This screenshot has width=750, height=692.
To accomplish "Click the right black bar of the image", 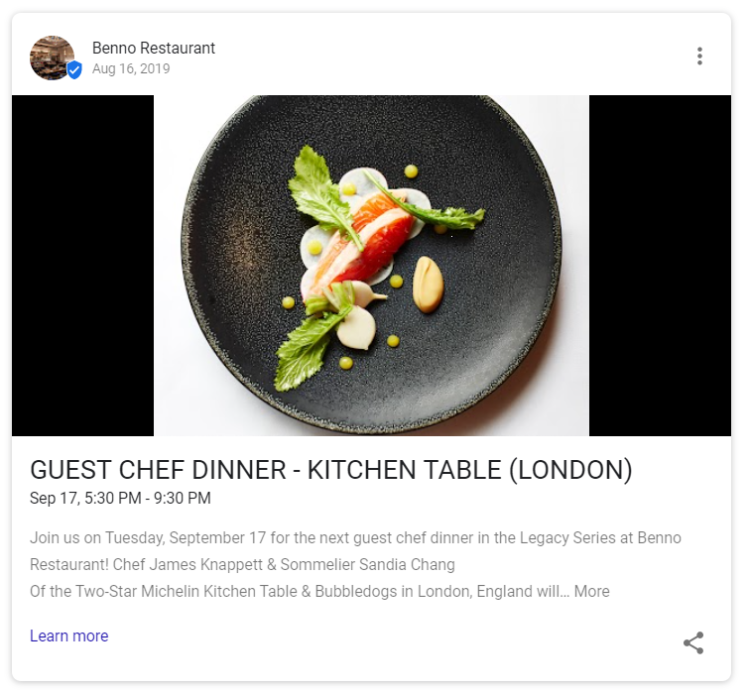I will click(660, 265).
